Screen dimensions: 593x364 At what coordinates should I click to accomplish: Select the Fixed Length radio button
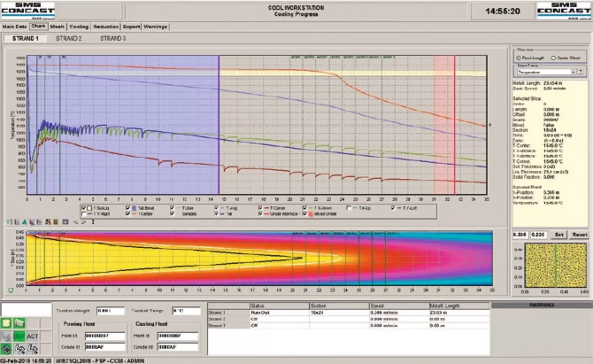(518, 58)
